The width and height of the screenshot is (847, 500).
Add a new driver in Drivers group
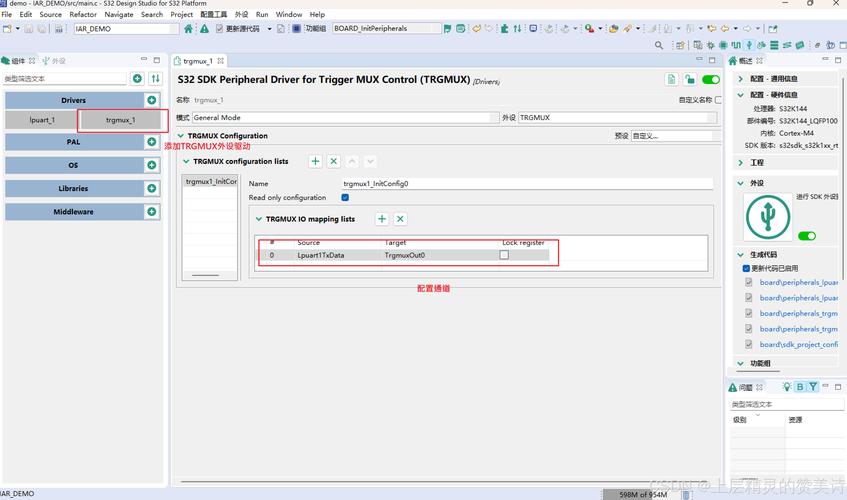coord(152,100)
